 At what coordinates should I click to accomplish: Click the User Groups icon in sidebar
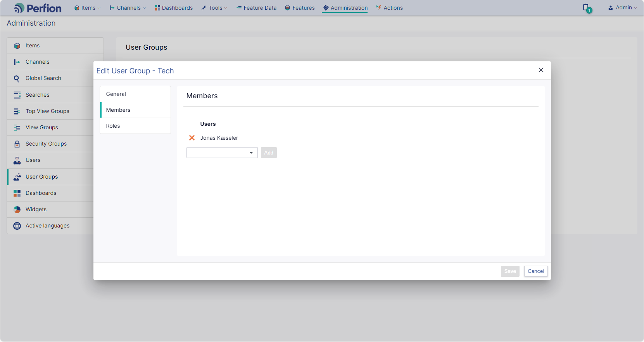pos(17,177)
